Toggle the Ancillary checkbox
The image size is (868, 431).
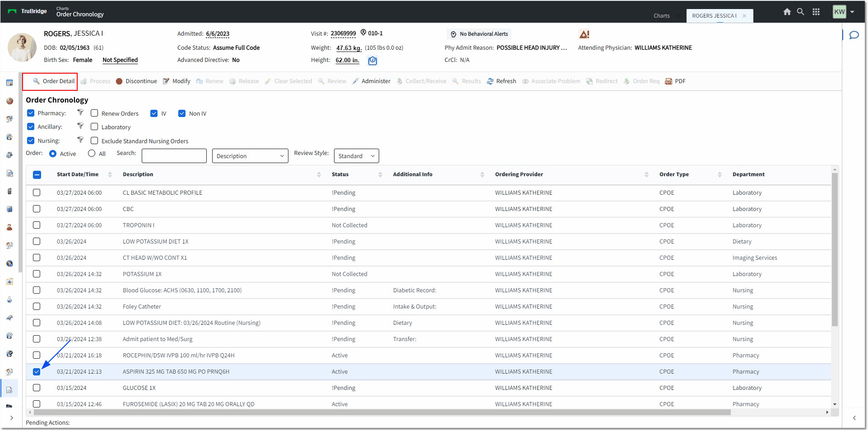pos(31,126)
